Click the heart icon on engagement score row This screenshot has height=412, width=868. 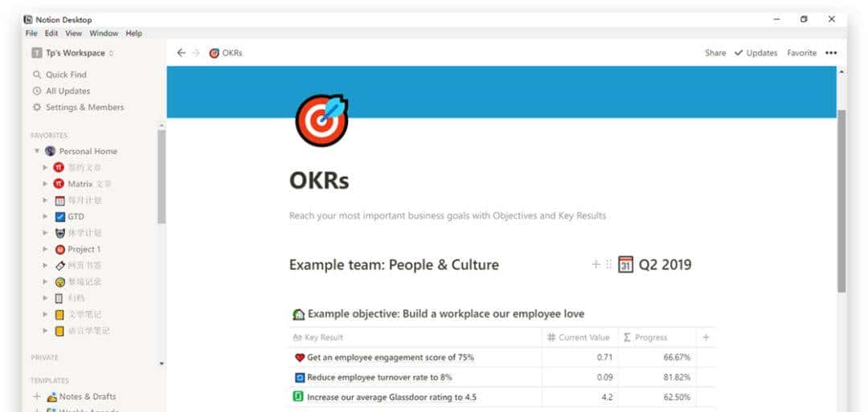tap(300, 358)
